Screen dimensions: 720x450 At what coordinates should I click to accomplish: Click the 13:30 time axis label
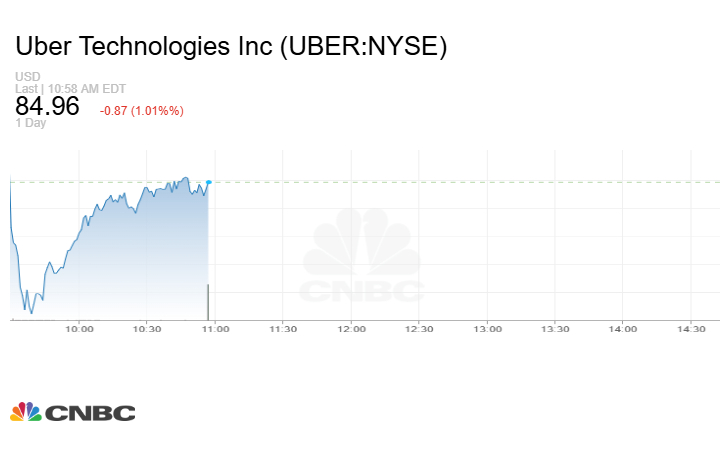pyautogui.click(x=555, y=329)
